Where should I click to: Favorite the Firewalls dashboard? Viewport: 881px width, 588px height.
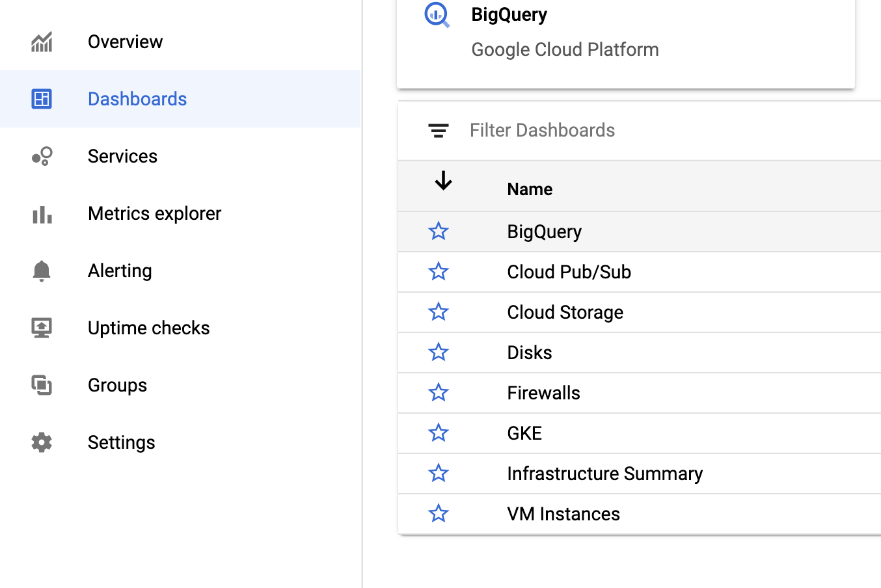(439, 392)
